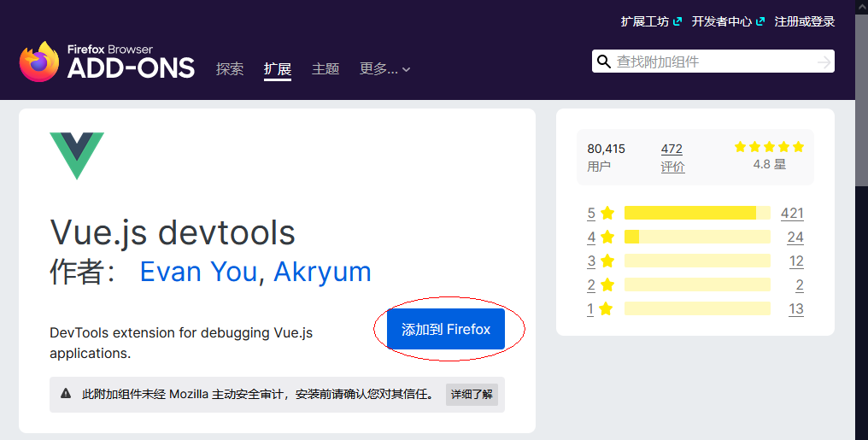The image size is (868, 440).
Task: Open author Evan You's profile link
Action: (198, 272)
